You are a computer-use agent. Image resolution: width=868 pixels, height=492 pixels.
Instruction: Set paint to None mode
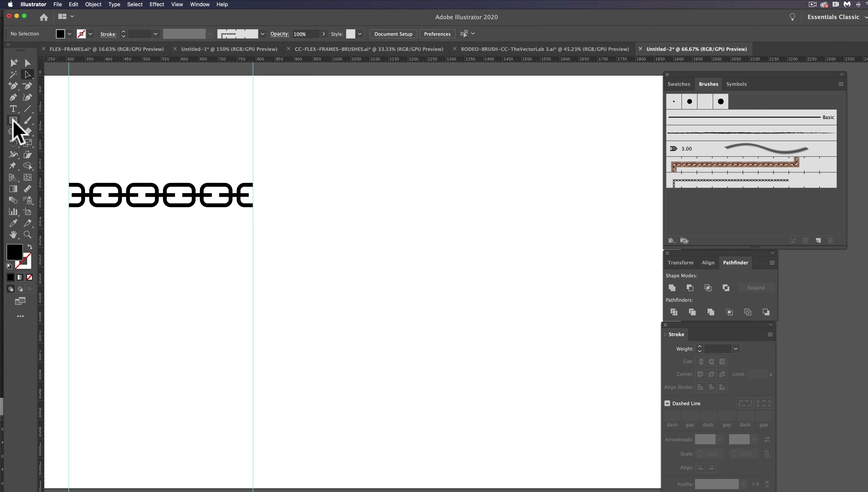tap(30, 277)
